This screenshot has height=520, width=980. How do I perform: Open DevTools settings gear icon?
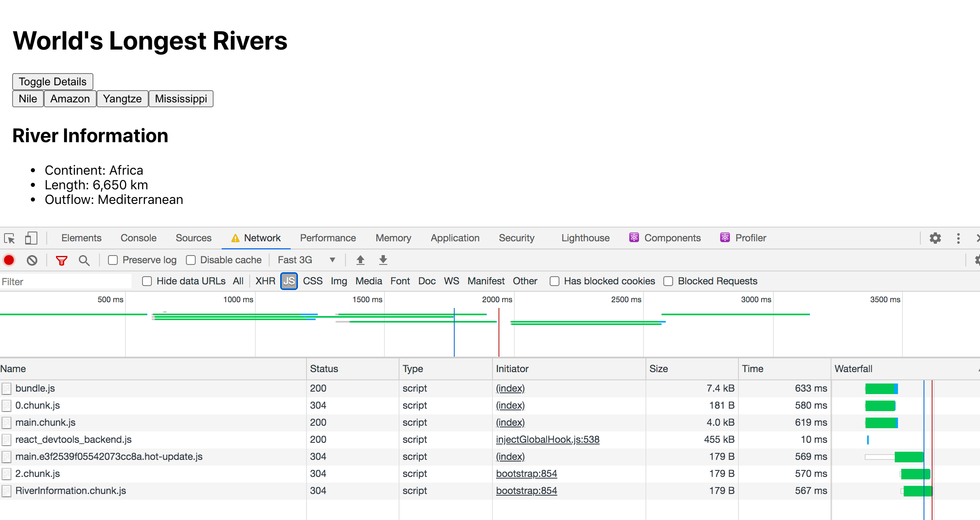[935, 238]
